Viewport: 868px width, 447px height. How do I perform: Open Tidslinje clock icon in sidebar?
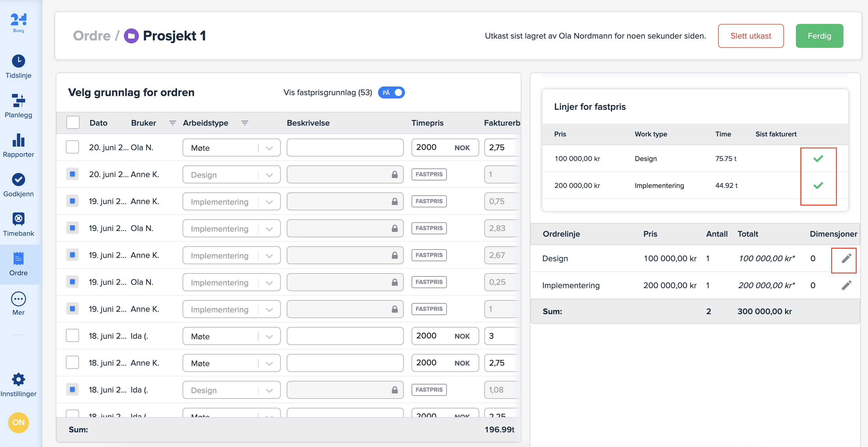coord(19,61)
